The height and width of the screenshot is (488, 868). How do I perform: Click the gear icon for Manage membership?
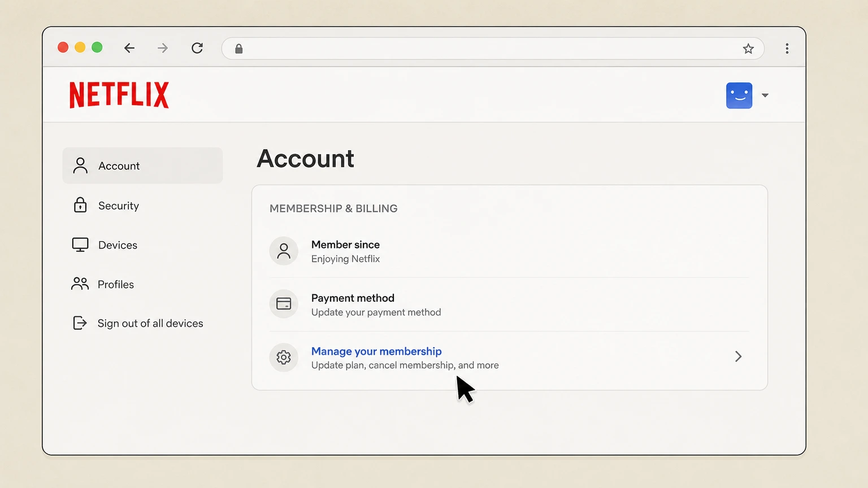(x=284, y=357)
